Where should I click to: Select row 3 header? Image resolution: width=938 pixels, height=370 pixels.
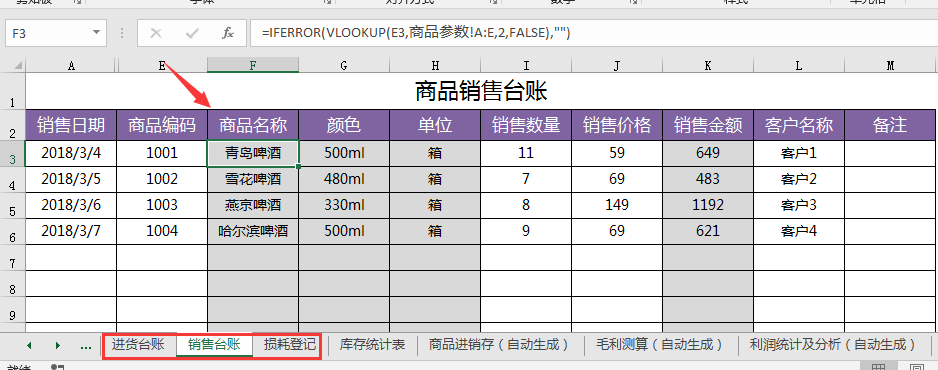(13, 154)
